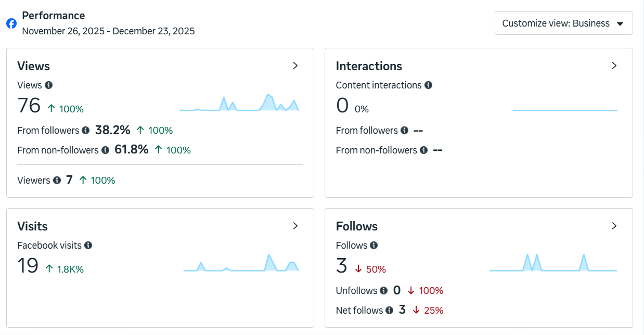Click info icon beside Views From non-followers
Screen dimensions: 644x335
pyautogui.click(x=105, y=150)
